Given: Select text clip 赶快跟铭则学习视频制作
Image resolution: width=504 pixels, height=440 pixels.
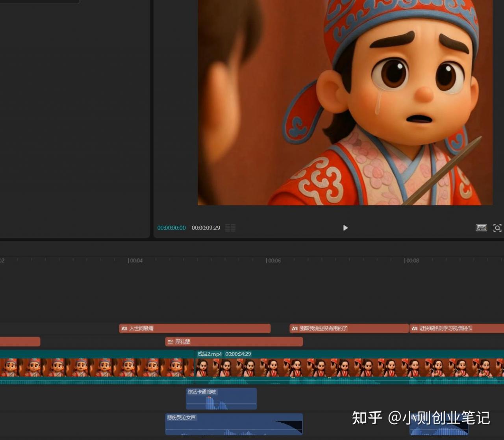Looking at the screenshot, I should [457, 329].
